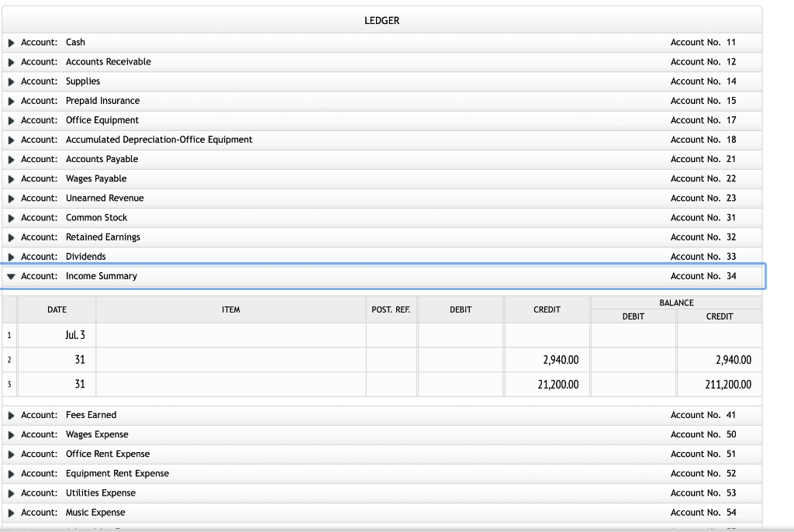Expand the Fees Earned account
The width and height of the screenshot is (794, 532).
click(10, 415)
